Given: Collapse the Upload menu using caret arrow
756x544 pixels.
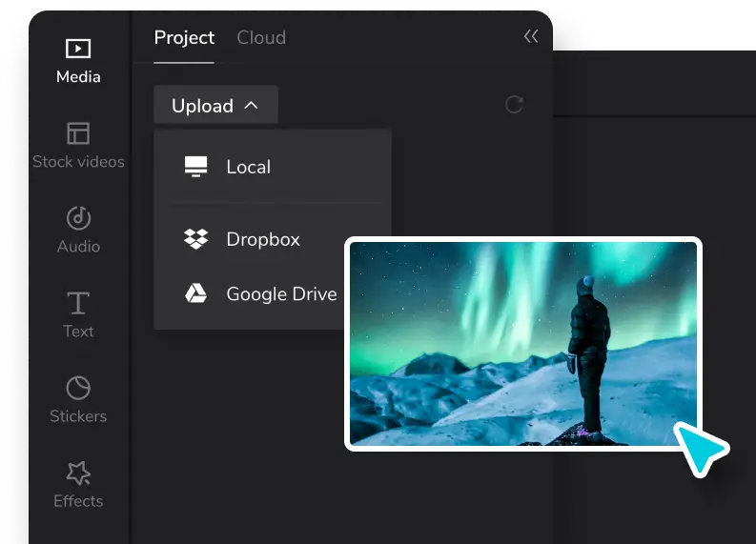Looking at the screenshot, I should coord(251,106).
